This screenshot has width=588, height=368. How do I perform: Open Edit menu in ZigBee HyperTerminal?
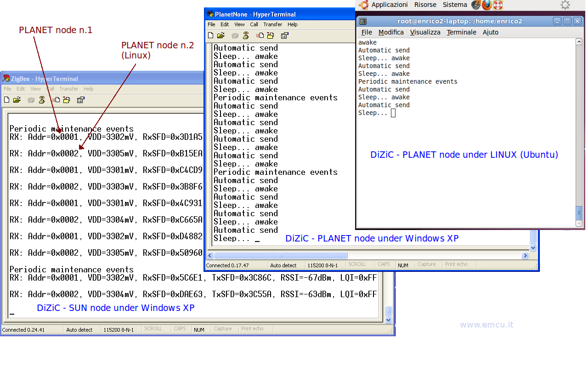point(21,89)
